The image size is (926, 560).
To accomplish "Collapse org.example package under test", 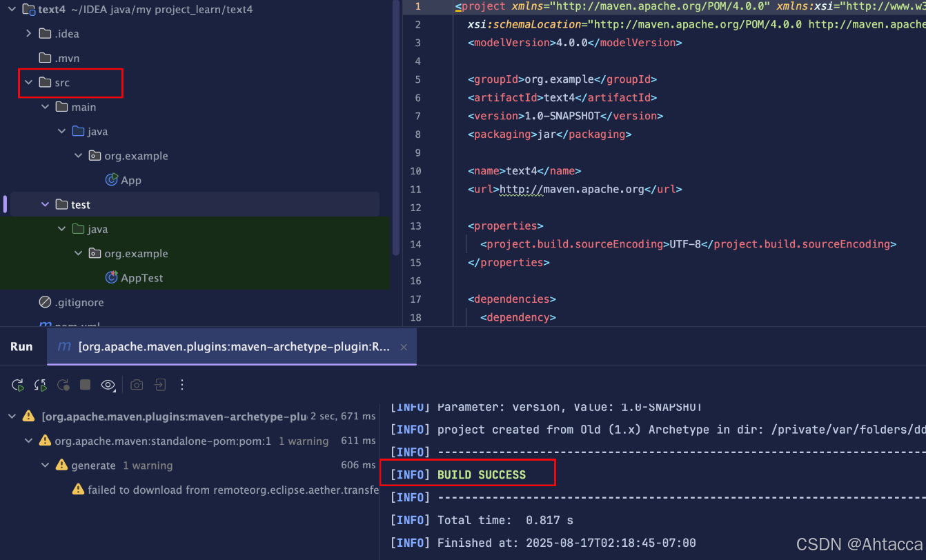I will 79,253.
